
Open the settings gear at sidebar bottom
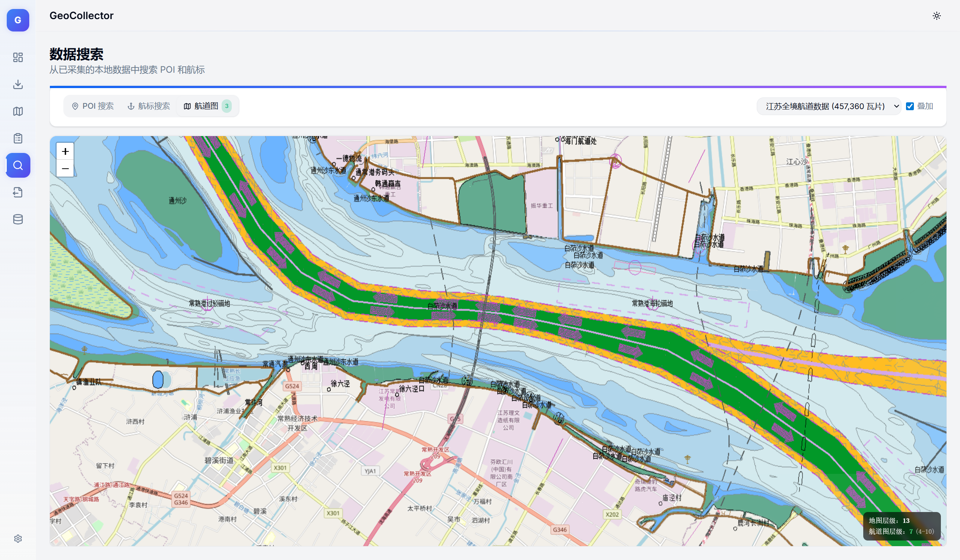pyautogui.click(x=18, y=538)
